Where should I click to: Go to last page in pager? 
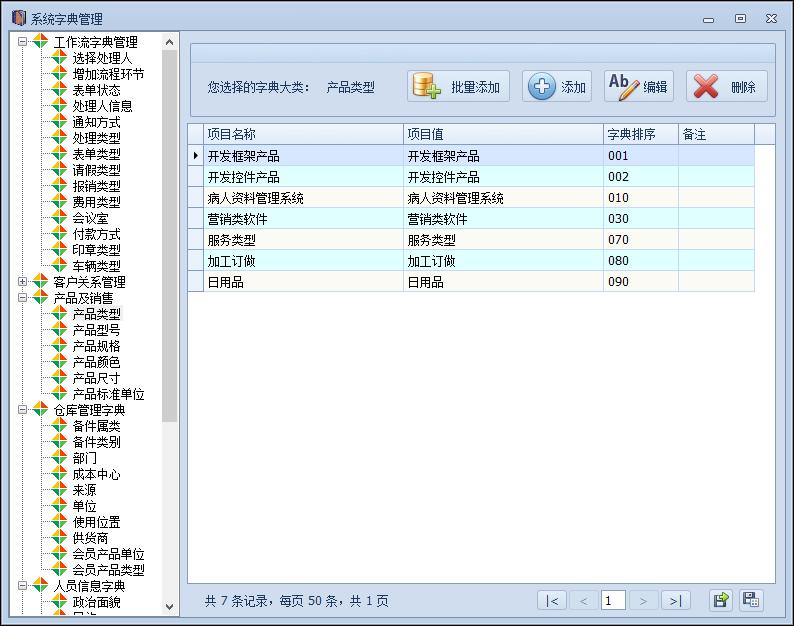click(x=676, y=601)
